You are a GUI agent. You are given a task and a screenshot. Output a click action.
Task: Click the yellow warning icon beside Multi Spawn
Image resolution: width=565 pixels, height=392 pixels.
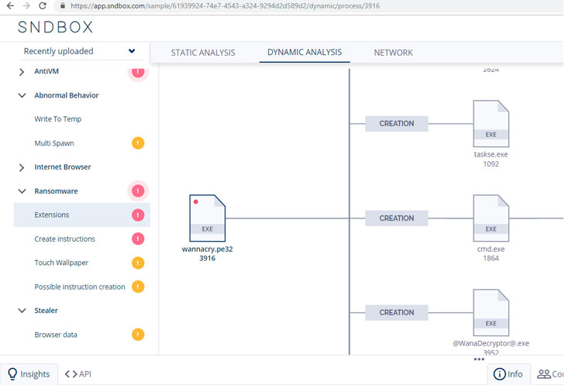coord(138,143)
